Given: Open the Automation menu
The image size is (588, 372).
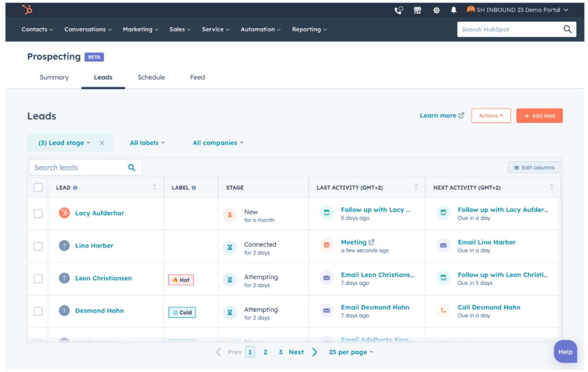Looking at the screenshot, I should pyautogui.click(x=261, y=29).
